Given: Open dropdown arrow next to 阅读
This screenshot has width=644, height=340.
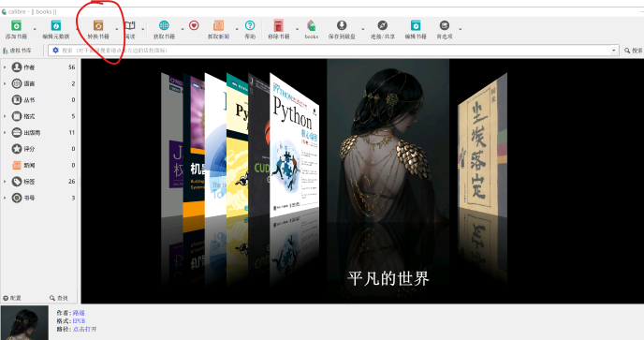Looking at the screenshot, I should pyautogui.click(x=143, y=29).
